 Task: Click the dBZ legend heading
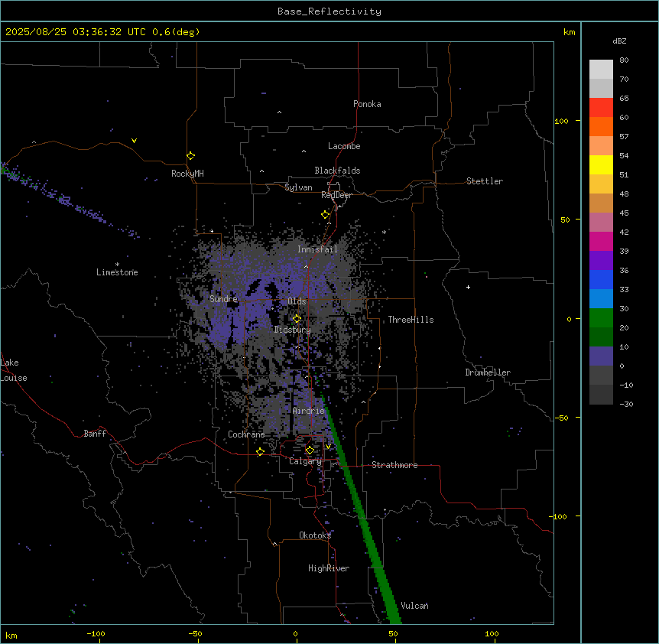click(x=619, y=41)
